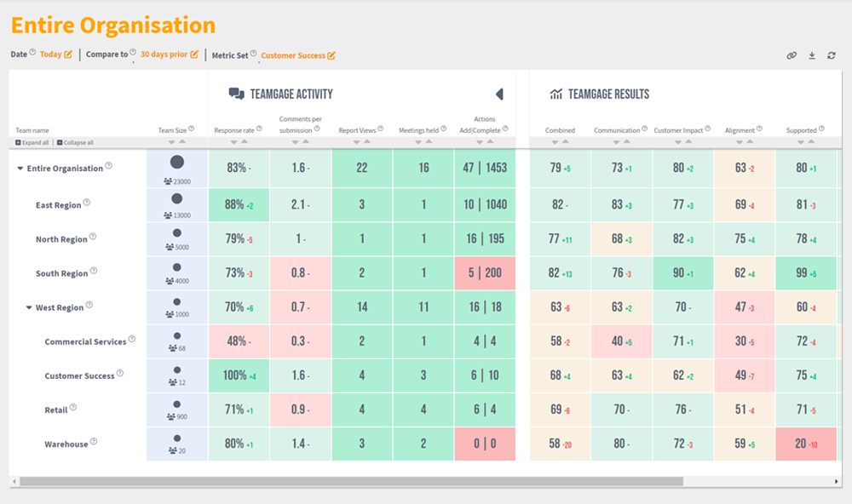Copy the dashboard link with the chain icon
Screen dimensions: 852x504
792,55
